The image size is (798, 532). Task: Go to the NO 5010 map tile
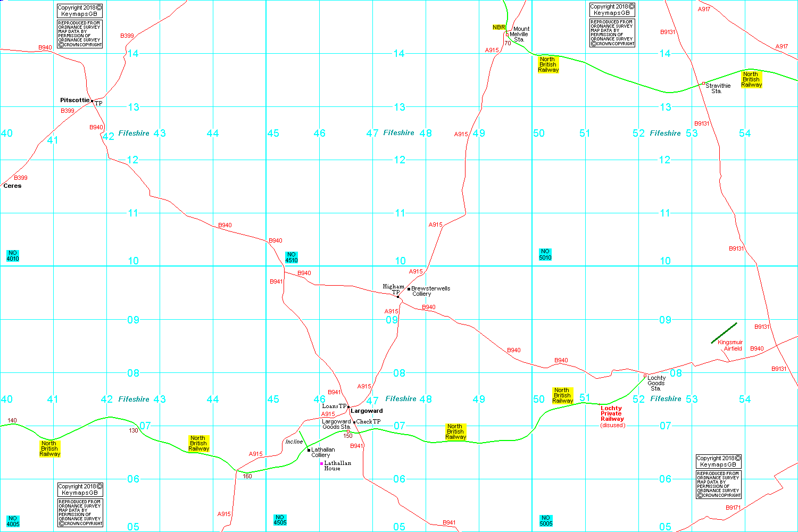545,254
